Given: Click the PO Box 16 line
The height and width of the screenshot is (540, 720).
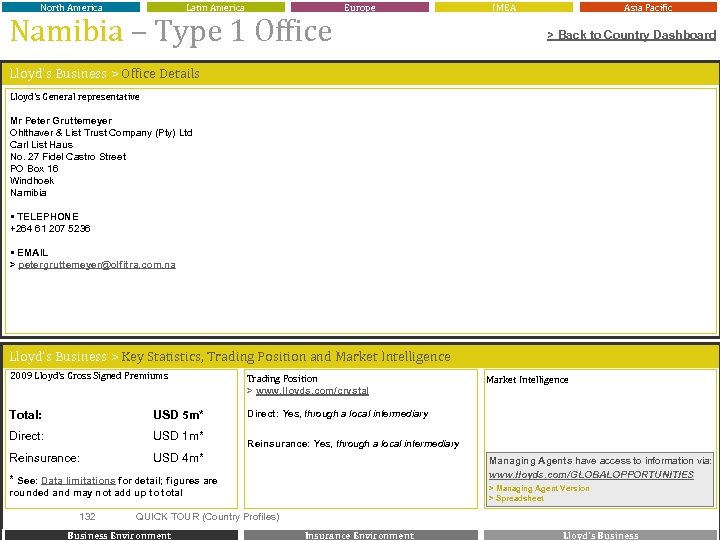Looking at the screenshot, I should tap(34, 169).
